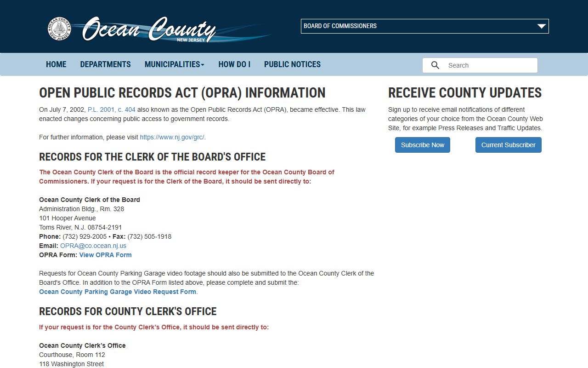
Task: Open the P.L. 2001, c. 404 link
Action: (x=112, y=109)
